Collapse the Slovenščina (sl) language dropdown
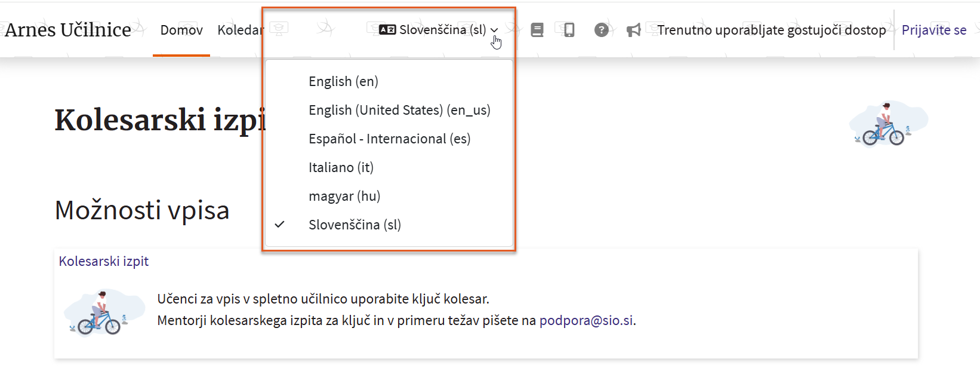980x380 pixels. (x=442, y=30)
